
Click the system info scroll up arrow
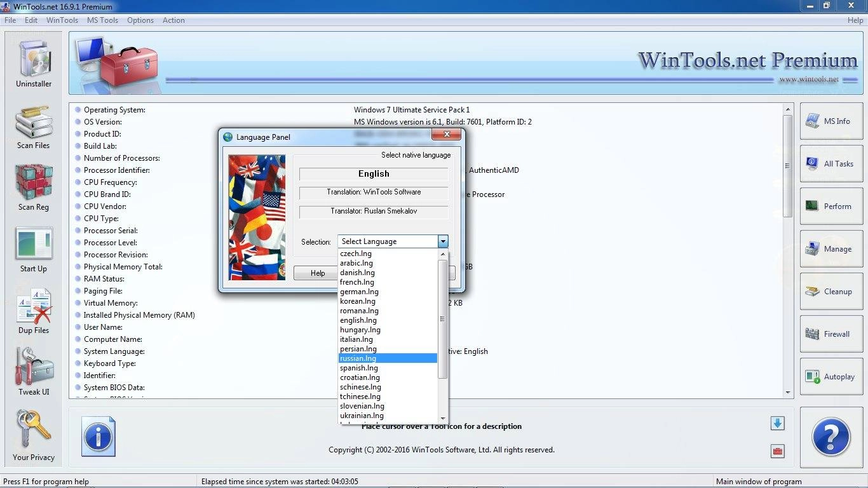coord(788,109)
